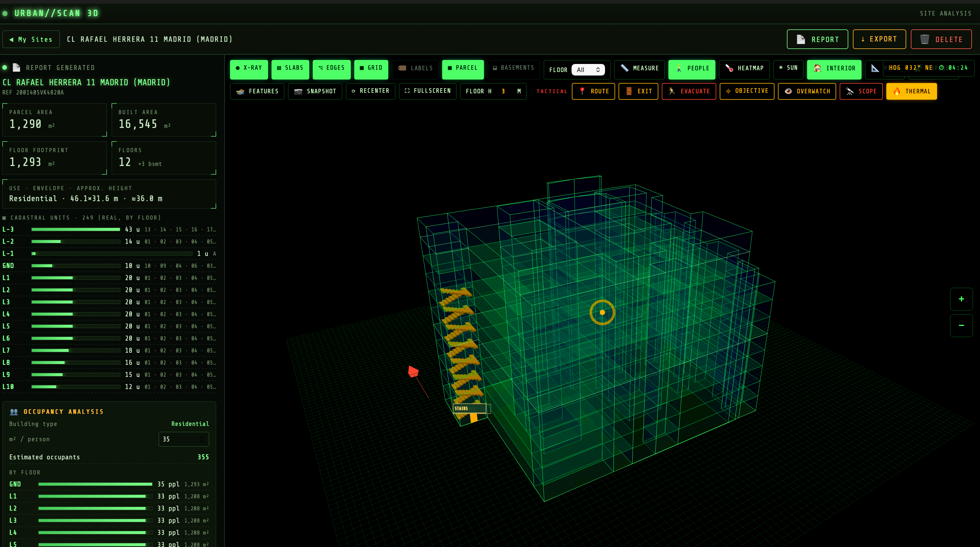Click the down-arrow icon on EXPORT

pyautogui.click(x=863, y=39)
